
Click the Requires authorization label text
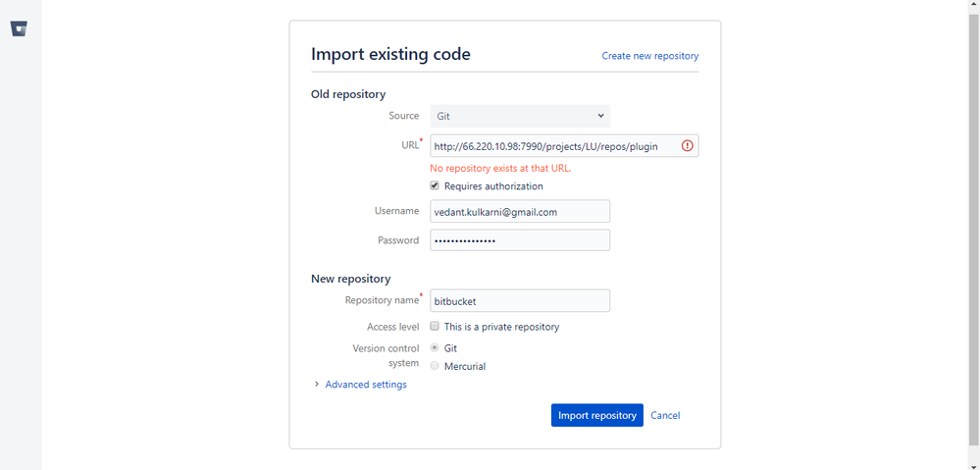493,186
